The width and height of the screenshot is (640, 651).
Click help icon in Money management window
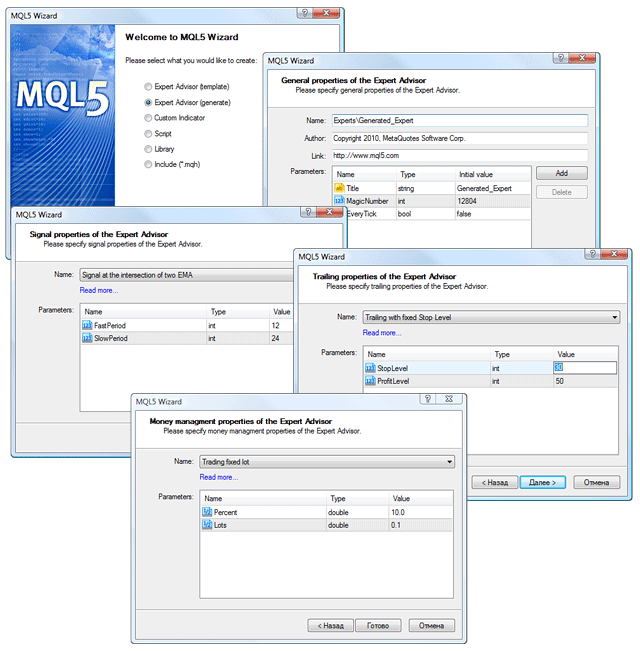click(427, 399)
